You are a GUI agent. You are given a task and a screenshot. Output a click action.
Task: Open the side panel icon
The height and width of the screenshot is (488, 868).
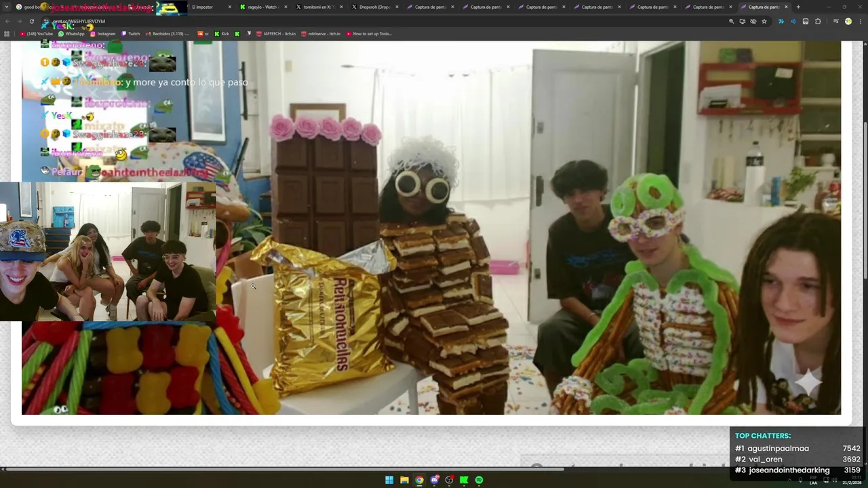click(x=806, y=21)
